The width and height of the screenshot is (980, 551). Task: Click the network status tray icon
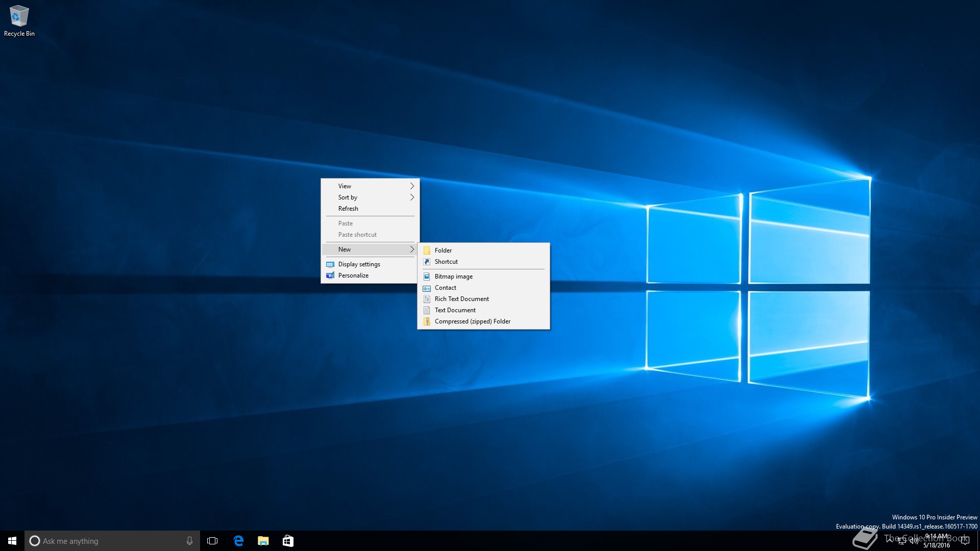[x=902, y=541]
